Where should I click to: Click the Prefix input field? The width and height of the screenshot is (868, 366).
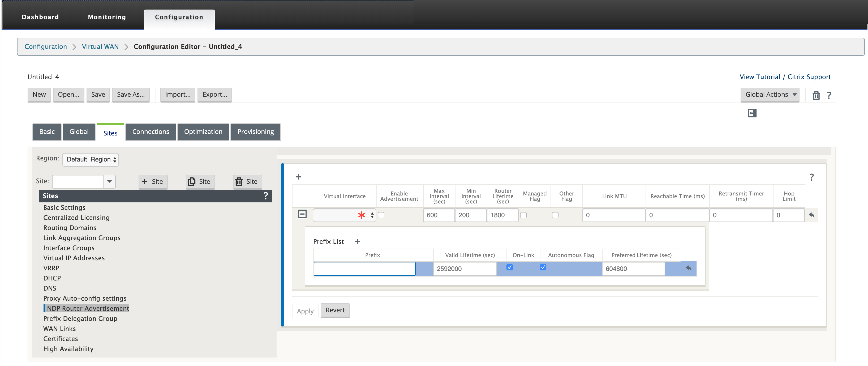[x=364, y=269]
